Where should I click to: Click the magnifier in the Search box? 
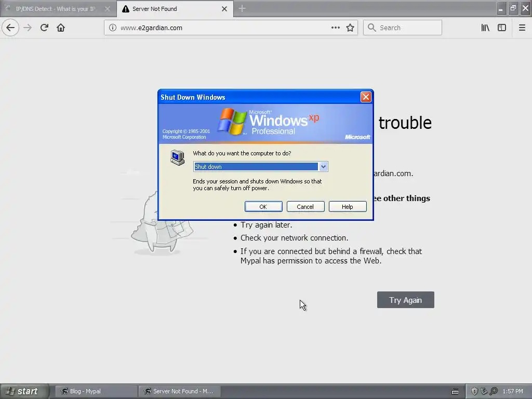click(372, 28)
